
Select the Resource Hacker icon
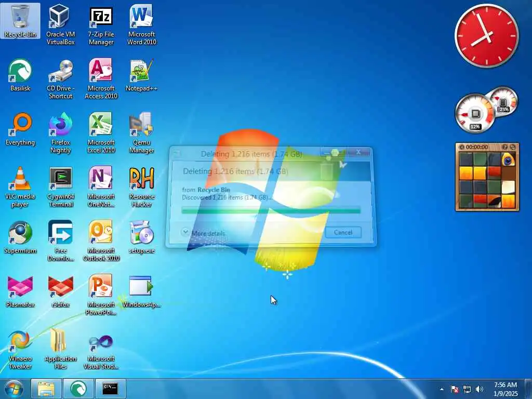click(141, 187)
